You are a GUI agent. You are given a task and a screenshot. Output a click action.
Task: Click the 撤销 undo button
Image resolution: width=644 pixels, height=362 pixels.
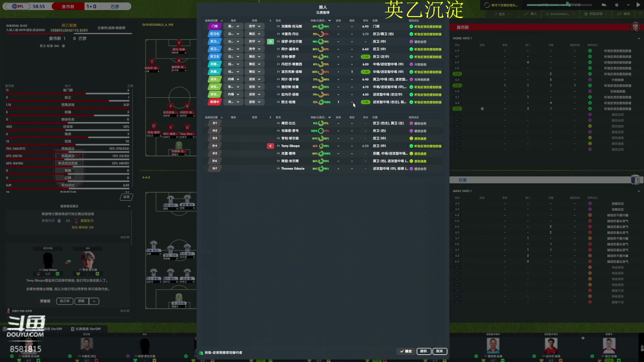coord(424,351)
